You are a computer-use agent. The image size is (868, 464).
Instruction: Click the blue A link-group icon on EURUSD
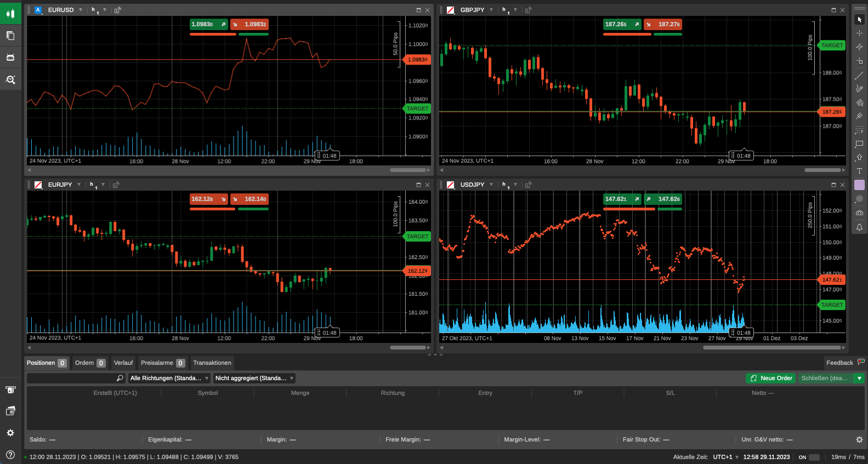pos(38,10)
